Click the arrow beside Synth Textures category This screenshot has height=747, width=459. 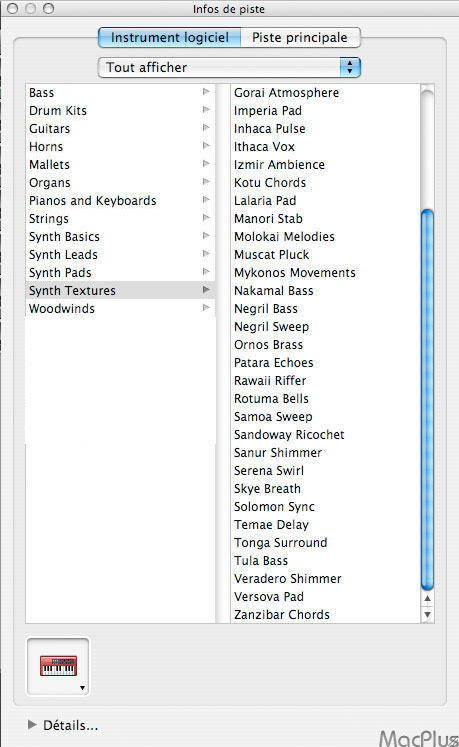tap(206, 290)
